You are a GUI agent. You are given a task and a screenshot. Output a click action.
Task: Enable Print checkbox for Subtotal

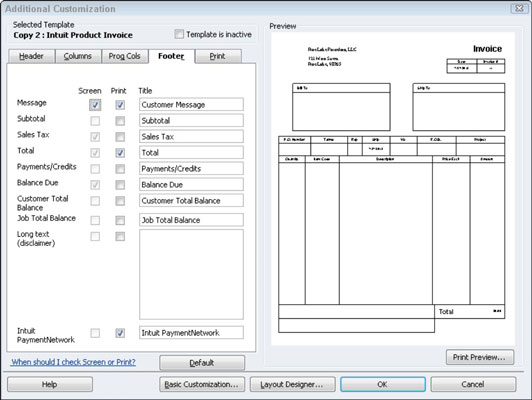(x=120, y=121)
